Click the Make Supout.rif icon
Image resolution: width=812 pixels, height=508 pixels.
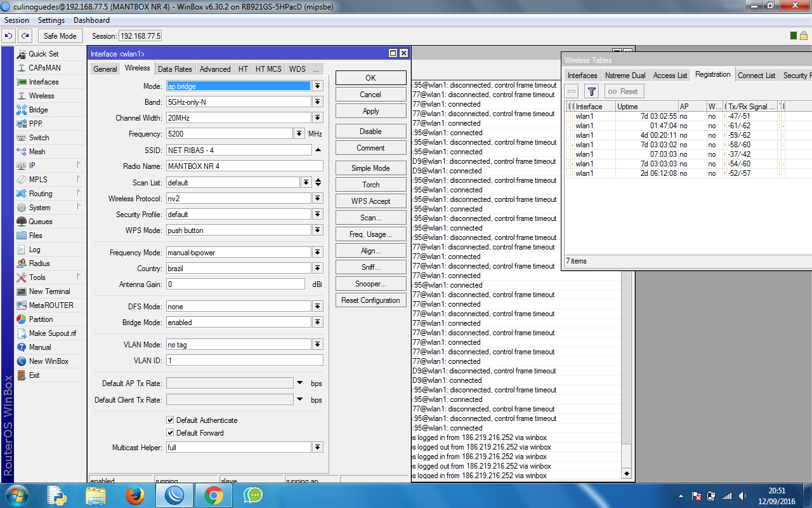click(22, 333)
